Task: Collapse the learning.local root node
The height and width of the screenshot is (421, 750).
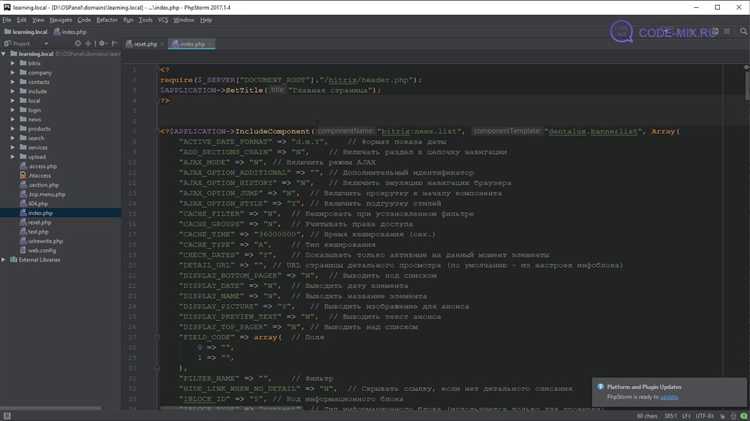Action: tap(4, 54)
